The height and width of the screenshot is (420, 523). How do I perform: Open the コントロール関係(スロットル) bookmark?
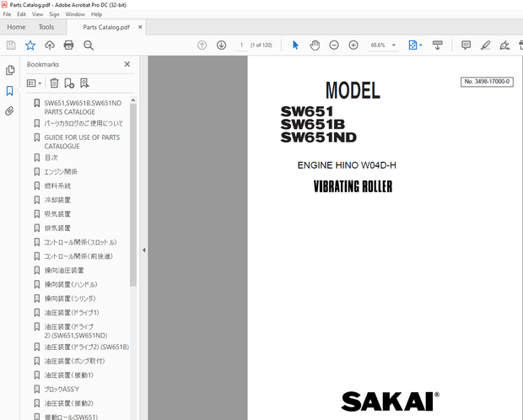pyautogui.click(x=80, y=242)
